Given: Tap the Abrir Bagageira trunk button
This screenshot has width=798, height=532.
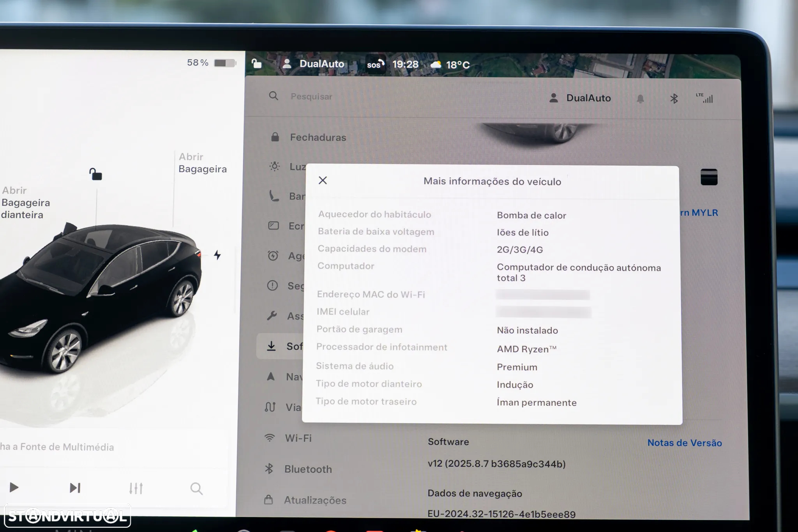Looking at the screenshot, I should coord(203,163).
